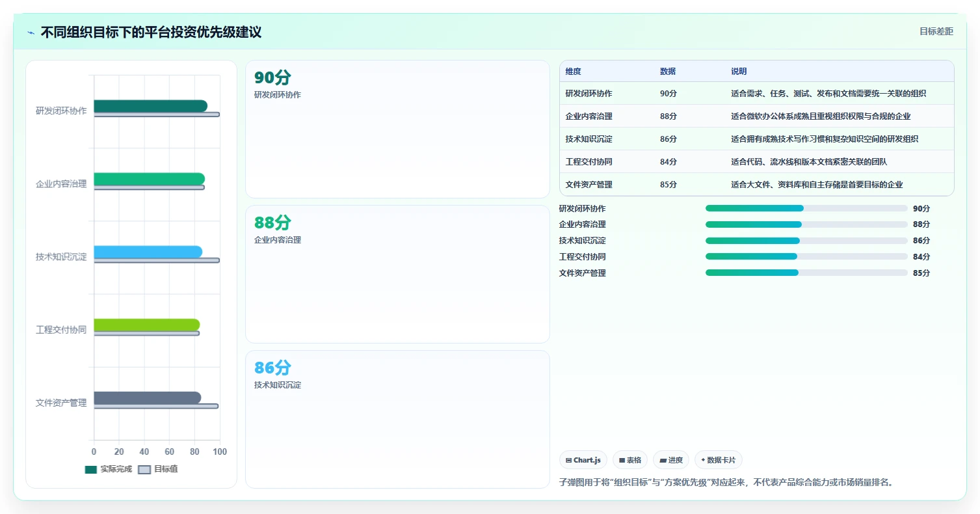980x514 pixels.
Task: Click the 85分 cell in the table
Action: [669, 185]
